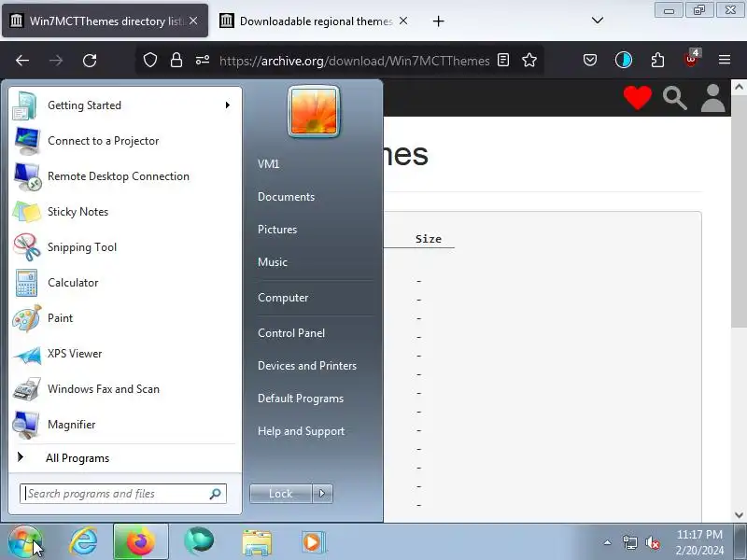Launch Windows Media Player from taskbar

tap(313, 542)
